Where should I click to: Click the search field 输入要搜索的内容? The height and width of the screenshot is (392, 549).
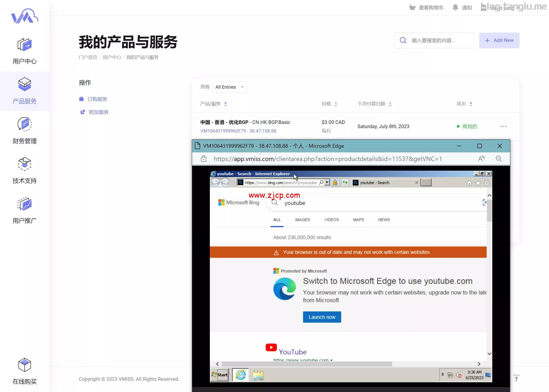click(434, 40)
